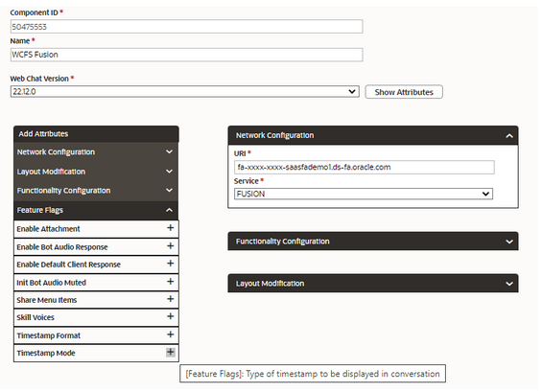This screenshot has width=542, height=392.
Task: Add Enable Default Client Response via plus icon
Action: 170,264
